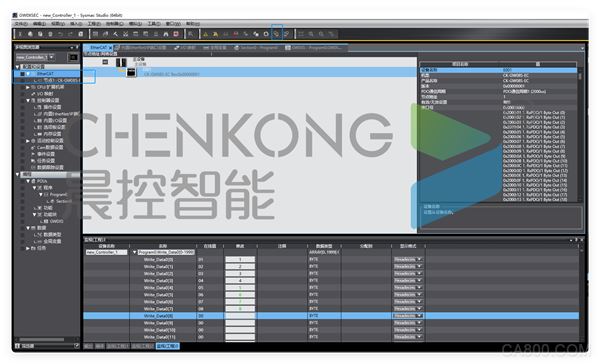The height and width of the screenshot is (364, 600).
Task: Click the magnifier search icon in toolbar
Action: (190, 34)
